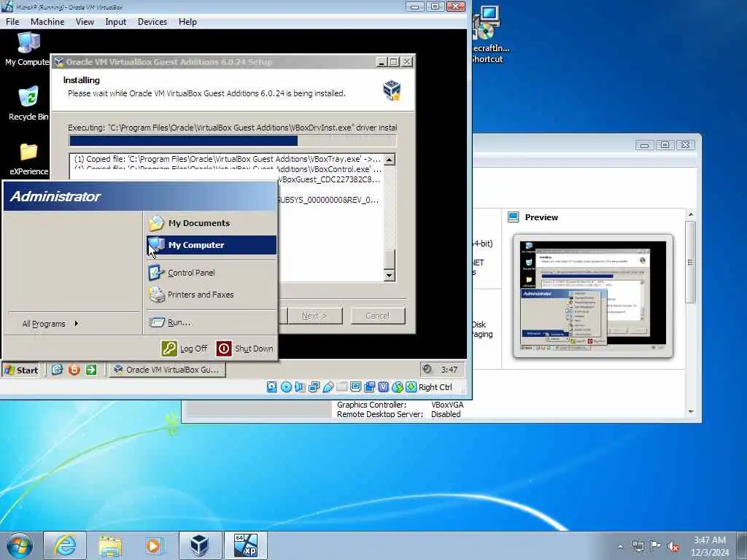Click Log Off button
Viewport: 747px width, 560px height.
185,349
